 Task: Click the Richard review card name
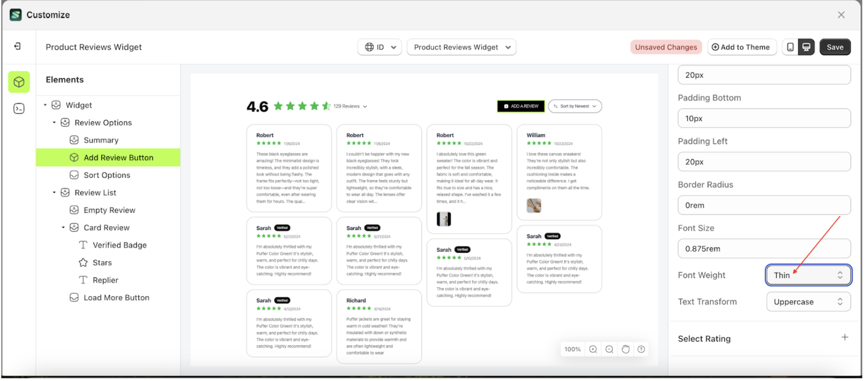pos(356,301)
